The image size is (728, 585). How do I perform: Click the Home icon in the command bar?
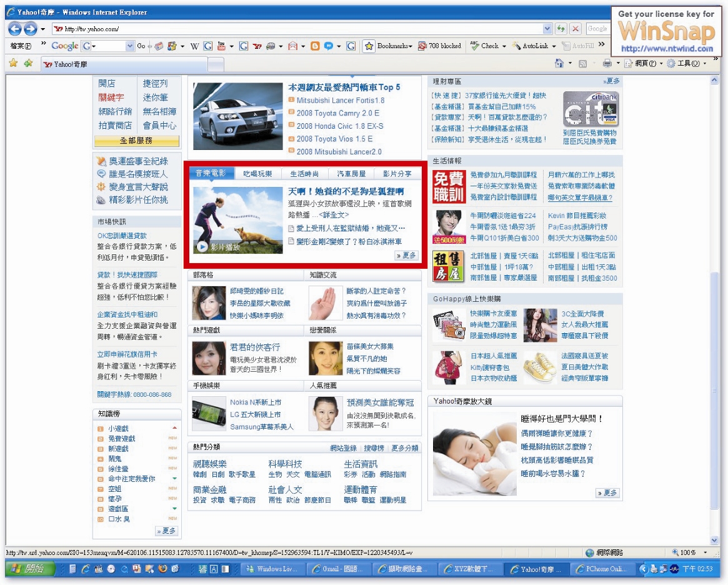coord(559,63)
